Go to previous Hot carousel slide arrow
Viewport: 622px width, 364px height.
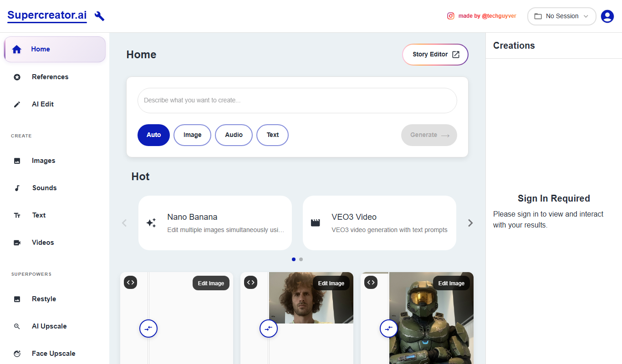[x=124, y=223]
